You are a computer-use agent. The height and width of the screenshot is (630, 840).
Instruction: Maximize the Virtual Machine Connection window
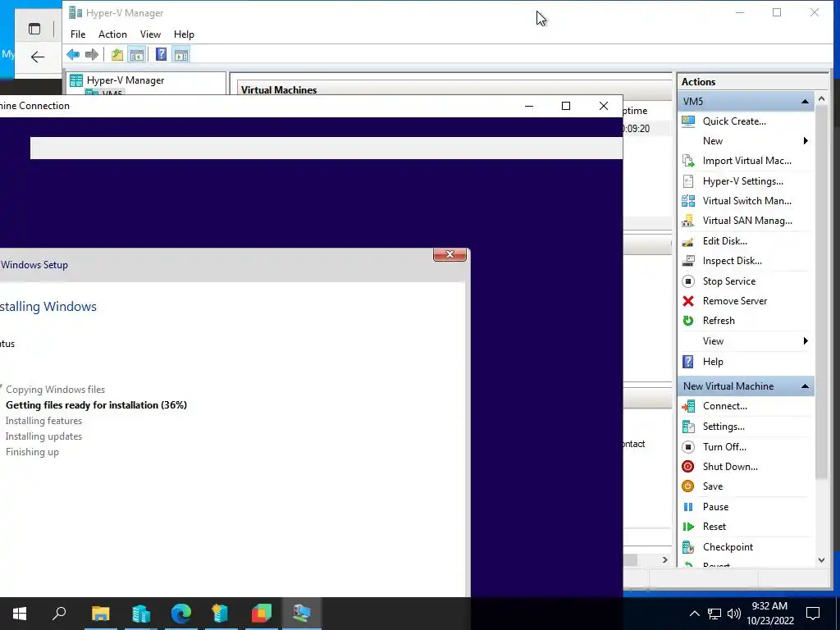click(x=566, y=106)
